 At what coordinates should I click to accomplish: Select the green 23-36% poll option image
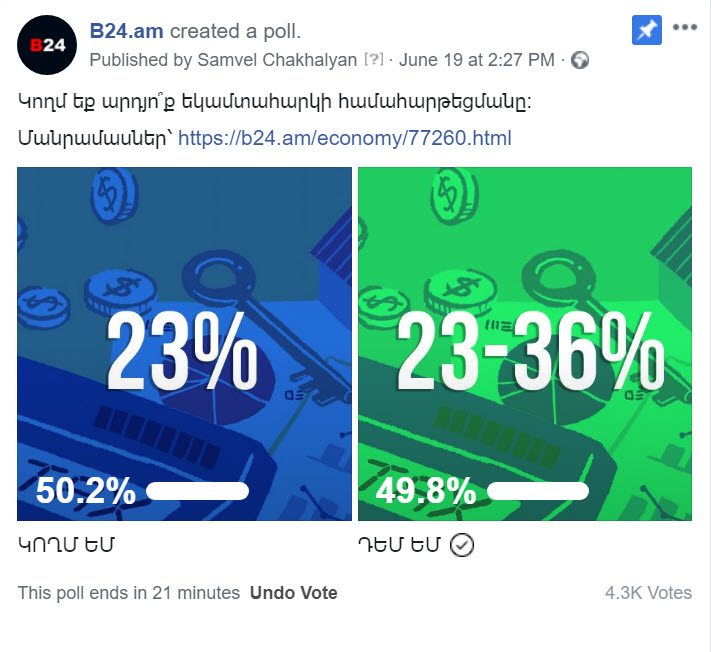coord(525,344)
